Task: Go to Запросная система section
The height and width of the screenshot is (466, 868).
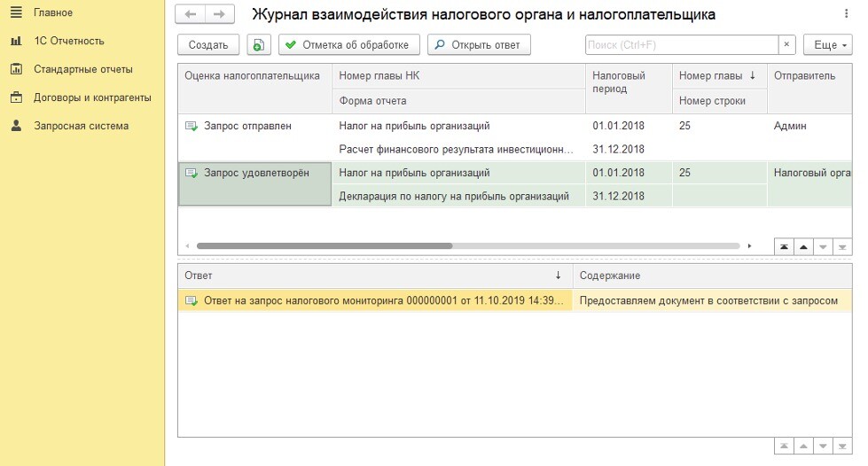Action: (81, 126)
